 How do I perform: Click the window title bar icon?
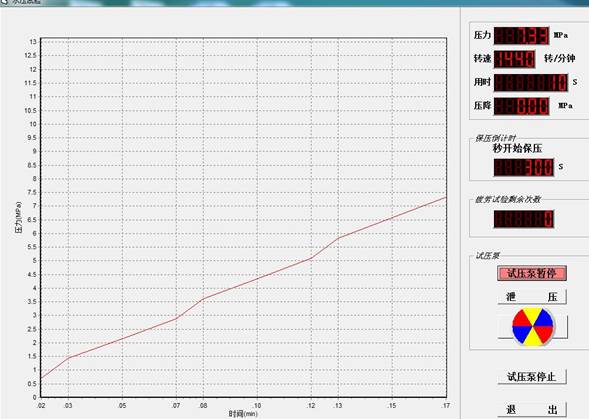(4, 2)
